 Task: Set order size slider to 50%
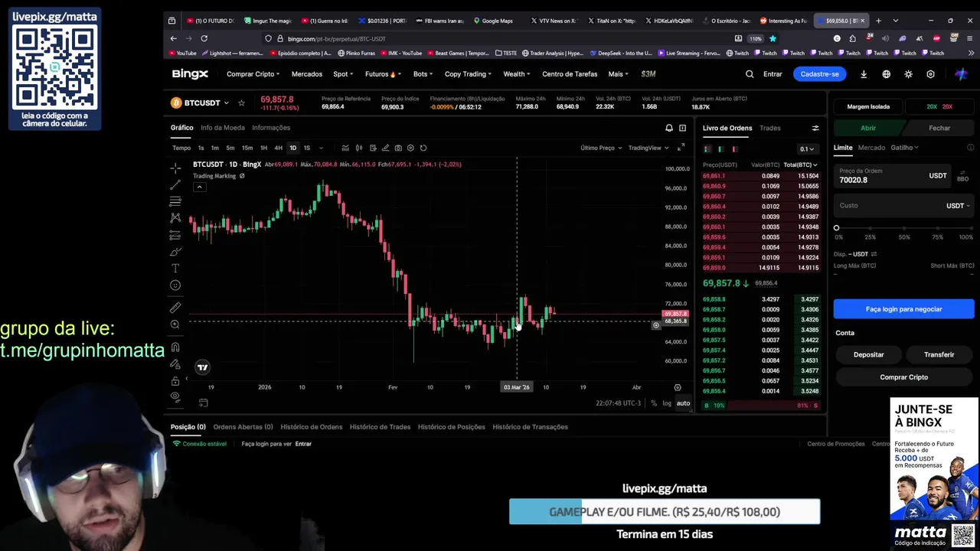(904, 228)
